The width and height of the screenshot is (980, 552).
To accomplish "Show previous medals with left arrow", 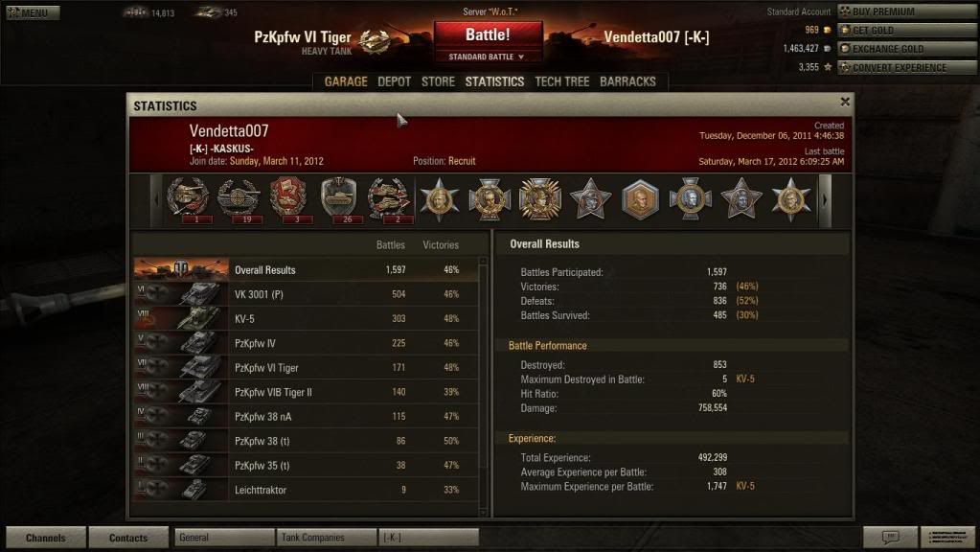I will click(156, 200).
